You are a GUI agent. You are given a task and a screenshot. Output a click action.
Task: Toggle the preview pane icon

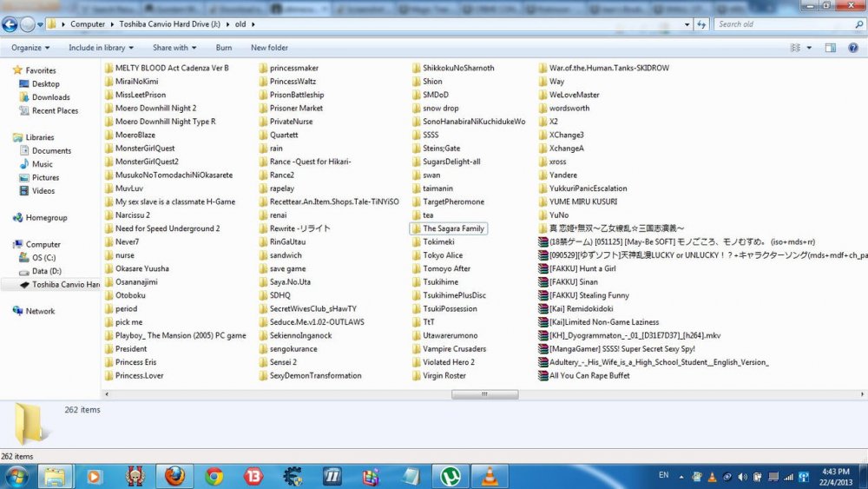[x=831, y=48]
